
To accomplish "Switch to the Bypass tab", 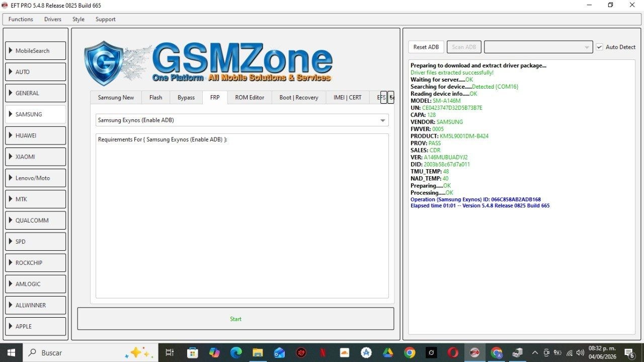I will 186,98.
